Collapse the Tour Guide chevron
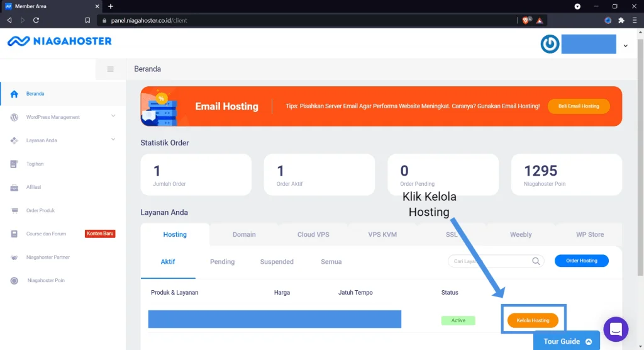 589,341
